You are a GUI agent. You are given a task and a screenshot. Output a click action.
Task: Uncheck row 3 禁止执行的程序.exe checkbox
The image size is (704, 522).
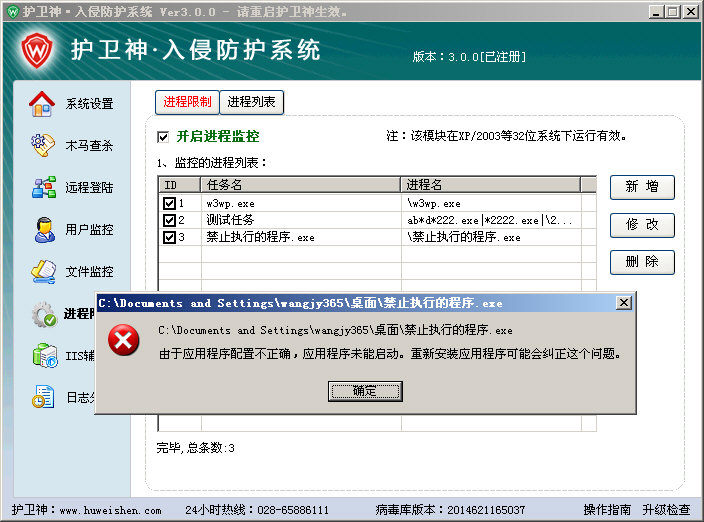pyautogui.click(x=169, y=237)
